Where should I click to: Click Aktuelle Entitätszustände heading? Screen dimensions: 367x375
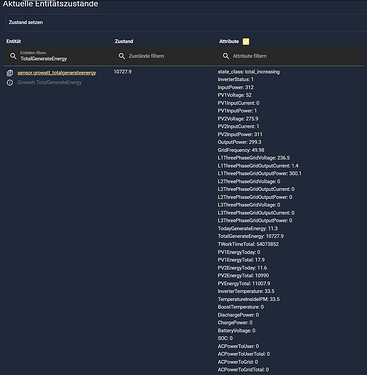(50, 4)
